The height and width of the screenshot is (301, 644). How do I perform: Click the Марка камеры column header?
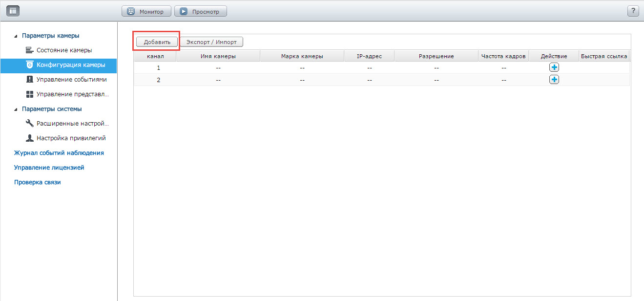coord(302,56)
